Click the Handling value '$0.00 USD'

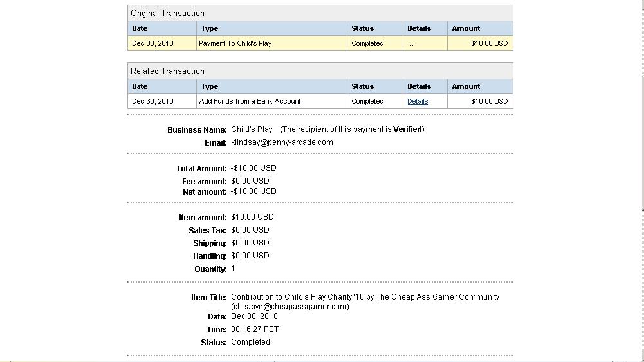tap(250, 256)
